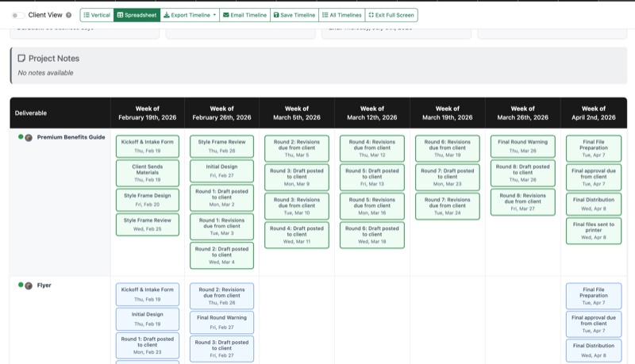
Task: Open Round 6: Draft posted card, Wed Mar 18
Action: click(372, 235)
